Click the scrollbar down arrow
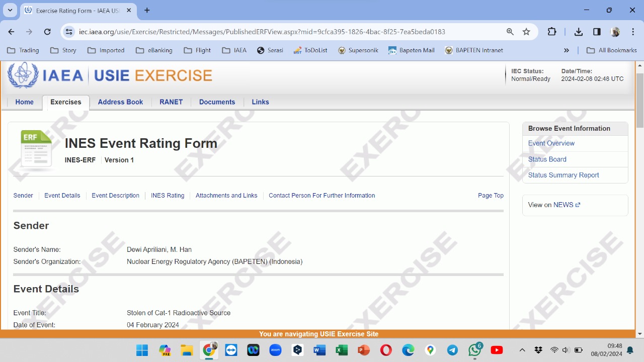Screen dimensions: 644x362 point(640,334)
